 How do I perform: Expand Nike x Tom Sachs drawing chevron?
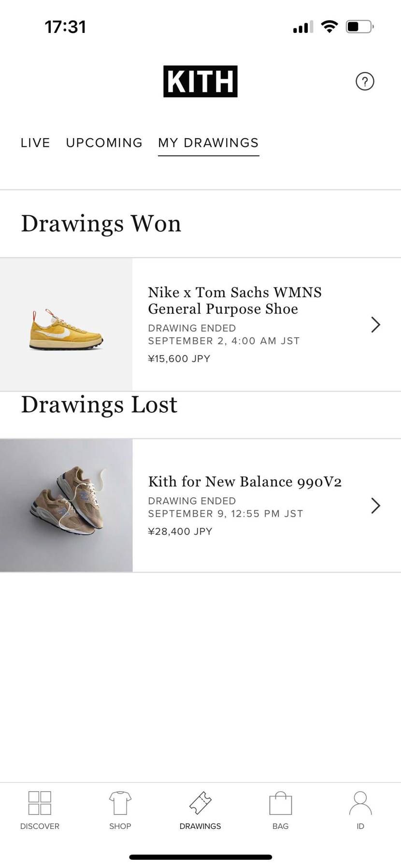pyautogui.click(x=375, y=324)
